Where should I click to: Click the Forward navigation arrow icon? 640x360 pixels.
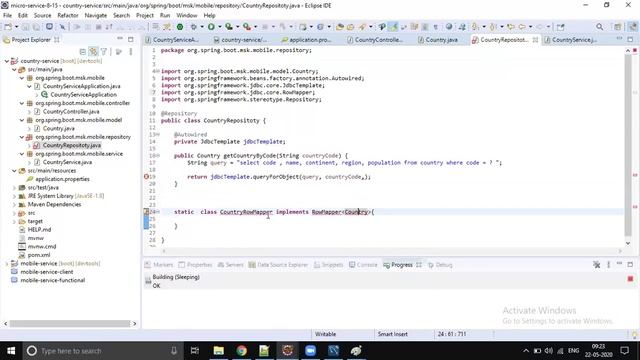540,27
